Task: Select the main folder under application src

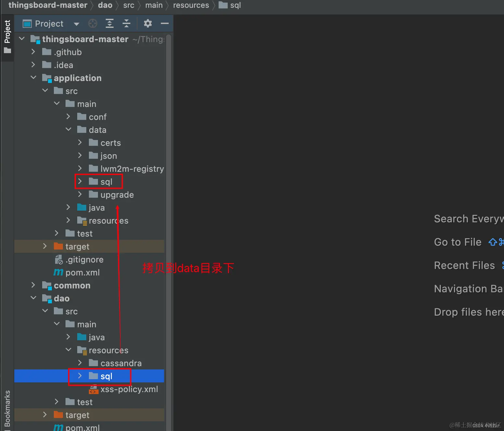Action: click(81, 104)
